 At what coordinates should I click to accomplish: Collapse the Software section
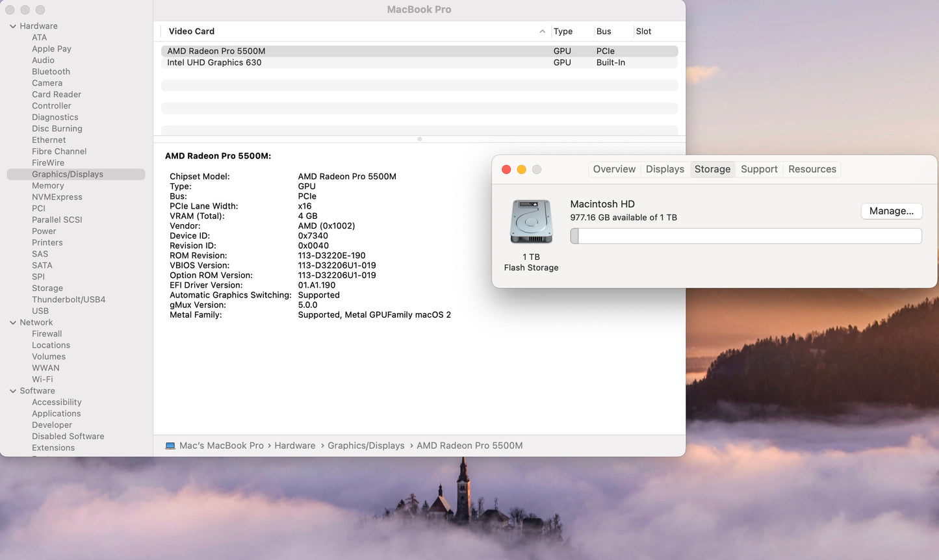(12, 390)
